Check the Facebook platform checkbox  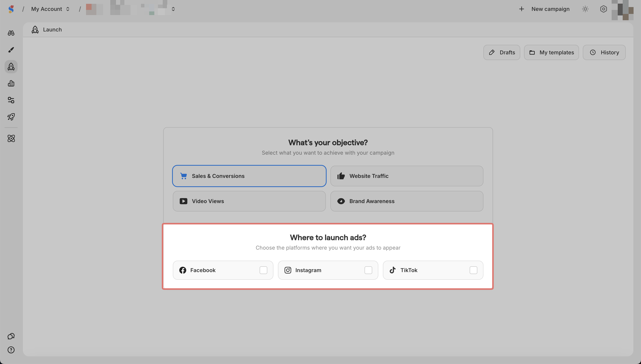click(x=263, y=270)
